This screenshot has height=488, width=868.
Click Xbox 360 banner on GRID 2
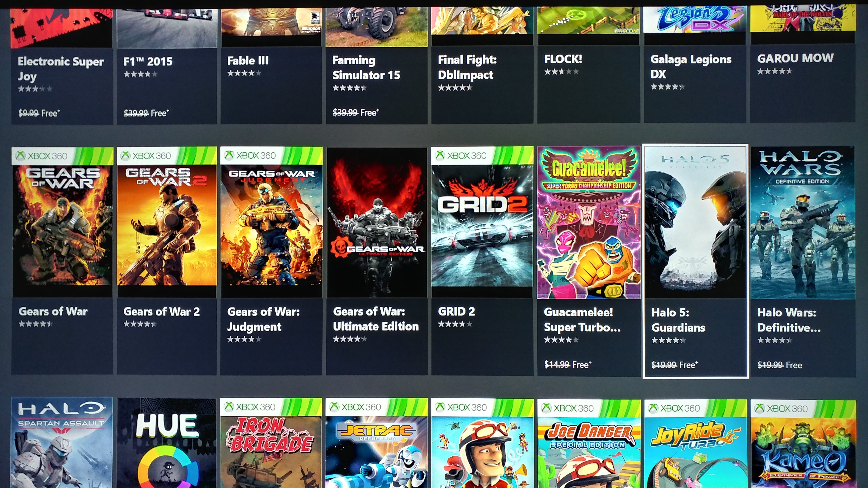(x=482, y=156)
